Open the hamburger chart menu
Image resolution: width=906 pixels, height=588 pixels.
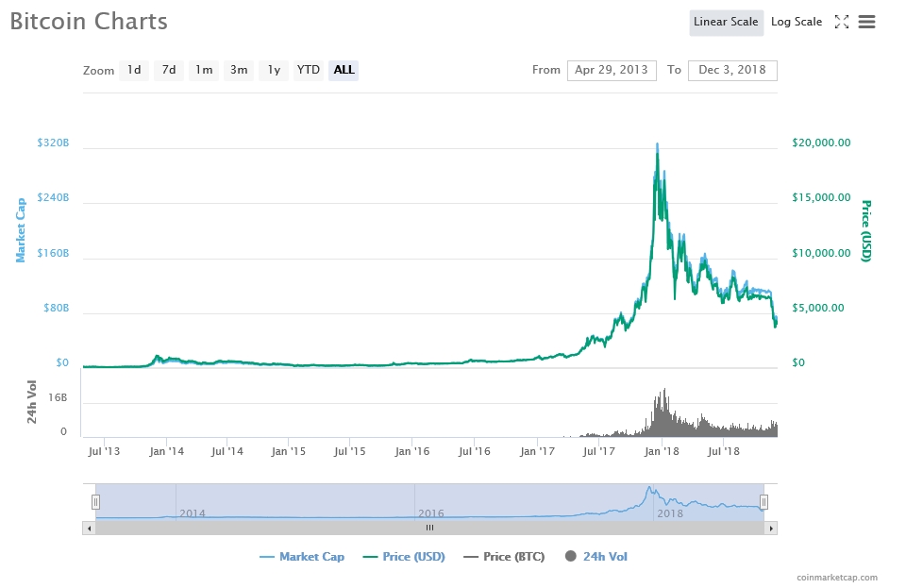coord(866,22)
